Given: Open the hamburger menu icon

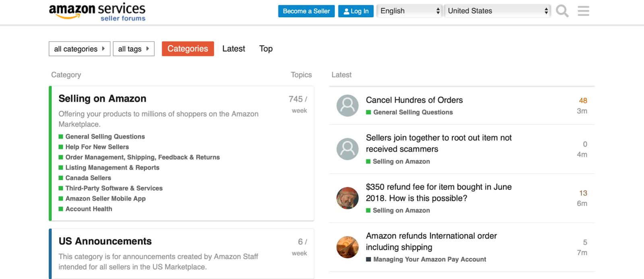Looking at the screenshot, I should (583, 11).
